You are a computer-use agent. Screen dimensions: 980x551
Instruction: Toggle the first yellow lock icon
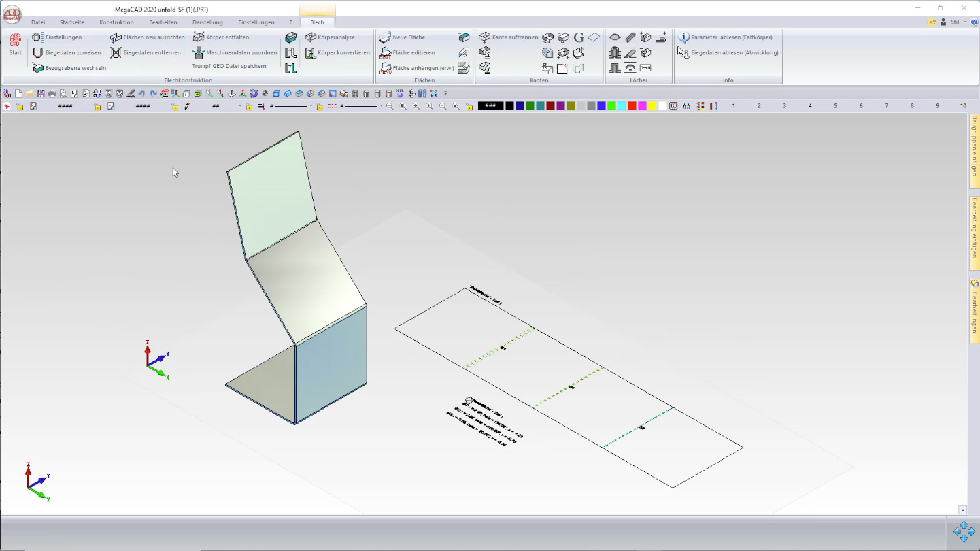(20, 107)
